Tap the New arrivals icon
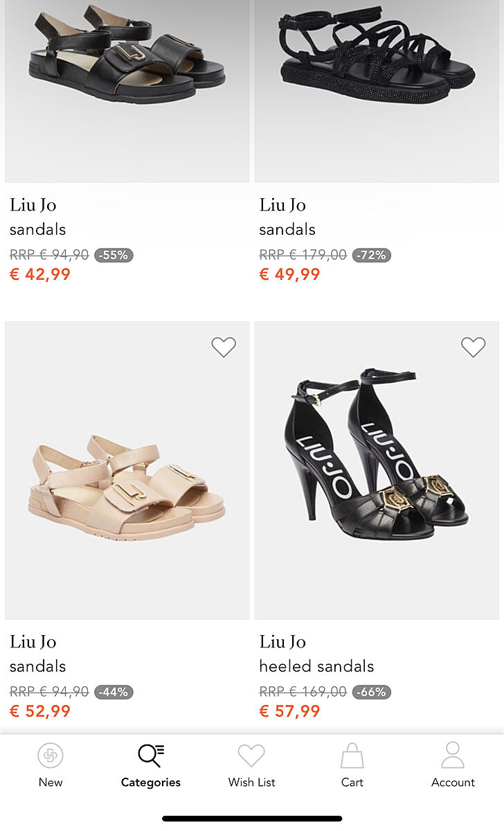Screen dimensions: 504x831 click(x=51, y=756)
